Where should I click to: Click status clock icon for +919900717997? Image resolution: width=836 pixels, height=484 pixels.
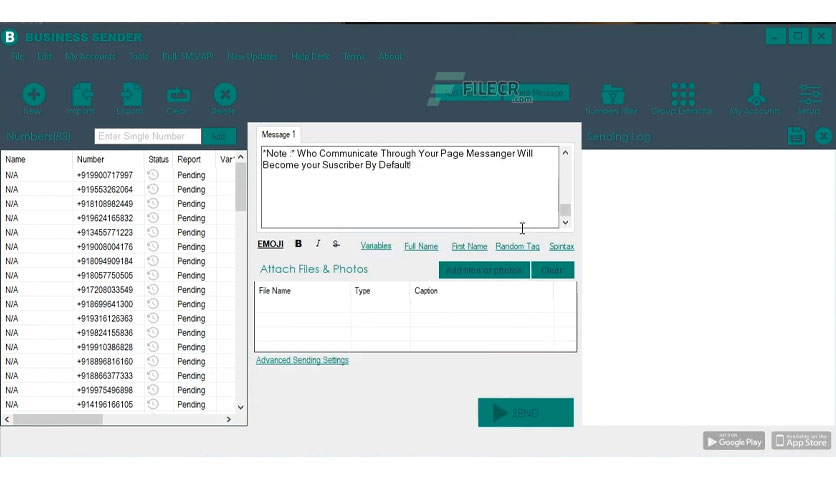(153, 174)
